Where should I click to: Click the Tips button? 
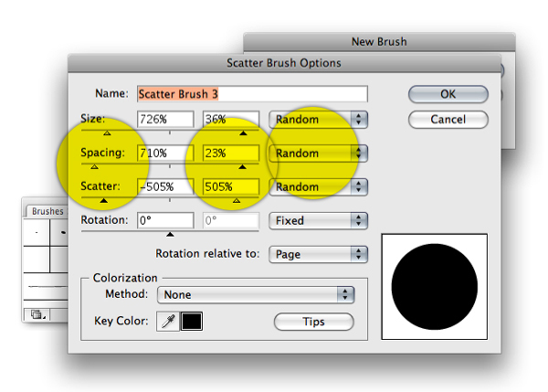click(313, 322)
